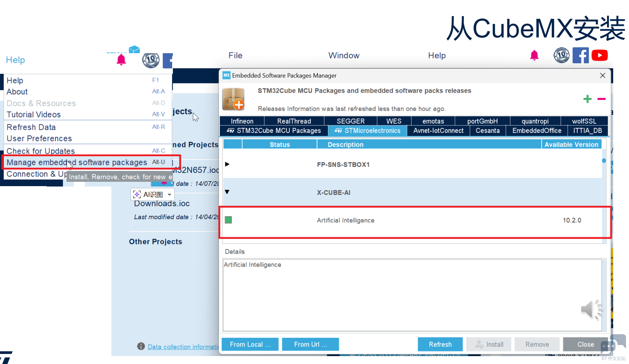
Task: Click the pink notification bell in dialog toolbar
Action: pos(534,55)
